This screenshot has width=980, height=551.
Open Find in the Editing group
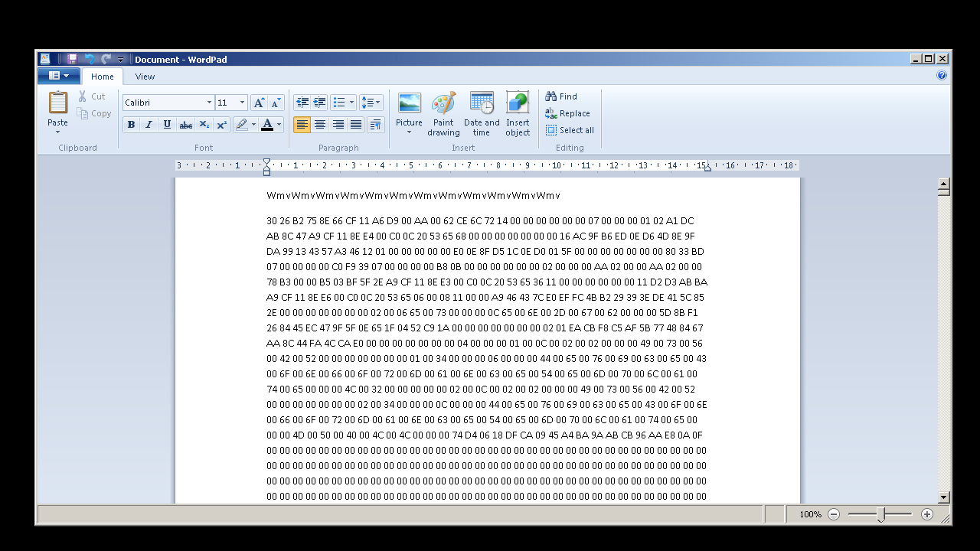pos(561,96)
